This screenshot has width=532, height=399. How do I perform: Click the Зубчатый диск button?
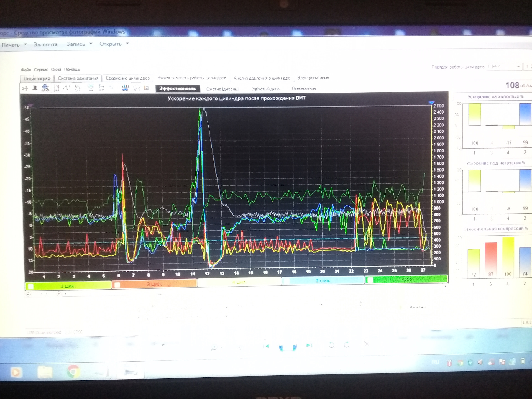click(x=265, y=89)
